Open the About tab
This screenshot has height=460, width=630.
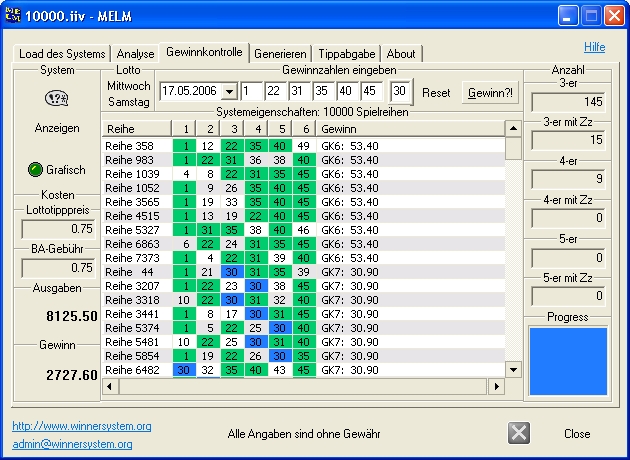[401, 54]
